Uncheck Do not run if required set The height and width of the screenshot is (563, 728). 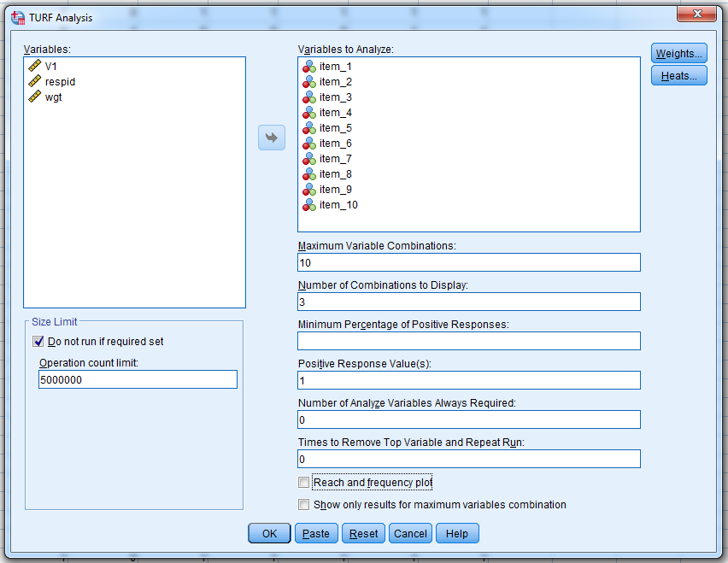(x=38, y=341)
